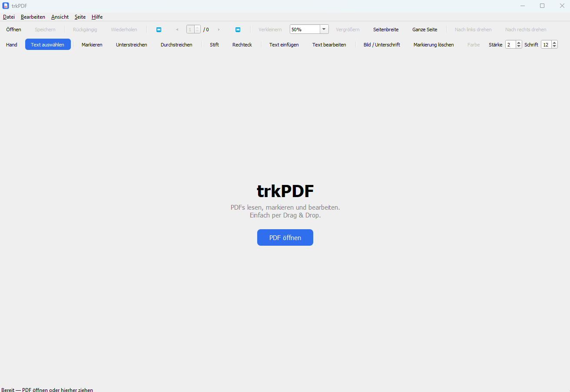570x392 pixels.
Task: Fit view with Seitenbreite
Action: (x=386, y=30)
